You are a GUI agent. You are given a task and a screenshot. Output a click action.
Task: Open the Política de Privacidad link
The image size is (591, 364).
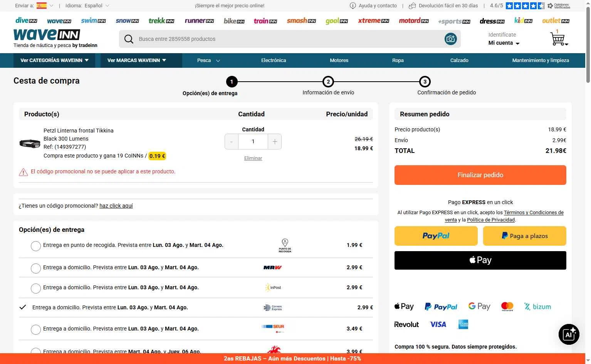(491, 220)
